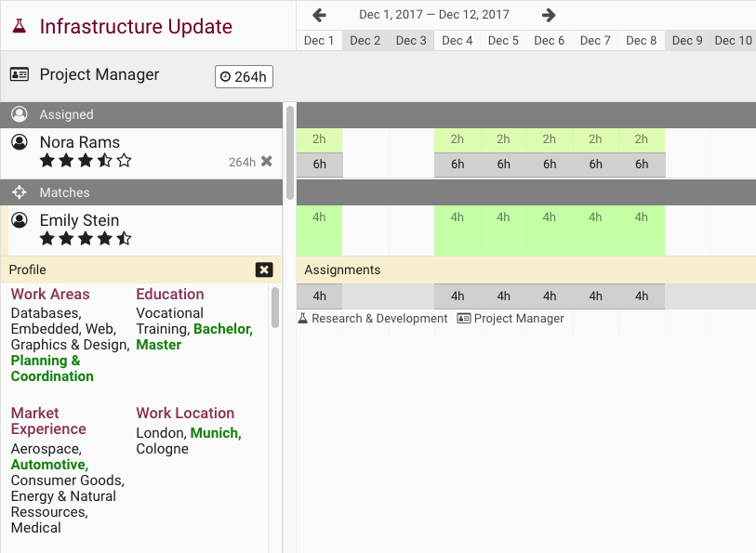
Task: Go to next date range arrow
Action: tap(549, 15)
